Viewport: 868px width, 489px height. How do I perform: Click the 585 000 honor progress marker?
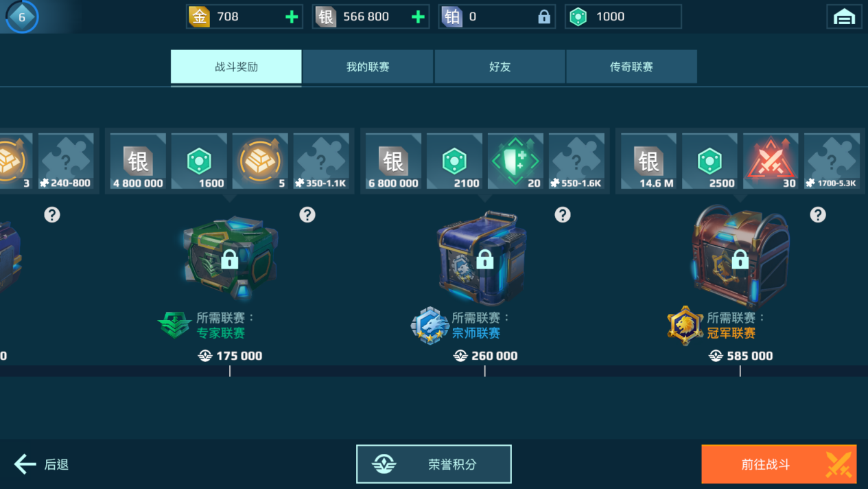[x=740, y=356]
